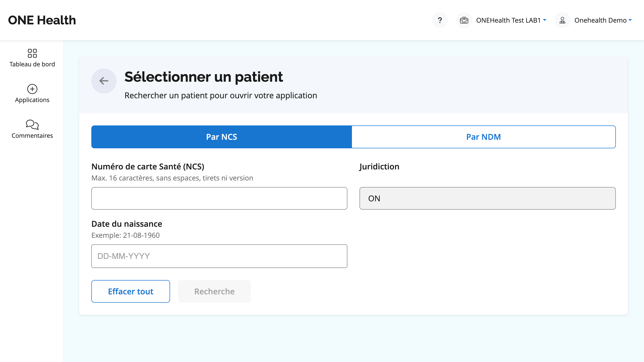
Task: Click the back arrow button
Action: point(104,81)
